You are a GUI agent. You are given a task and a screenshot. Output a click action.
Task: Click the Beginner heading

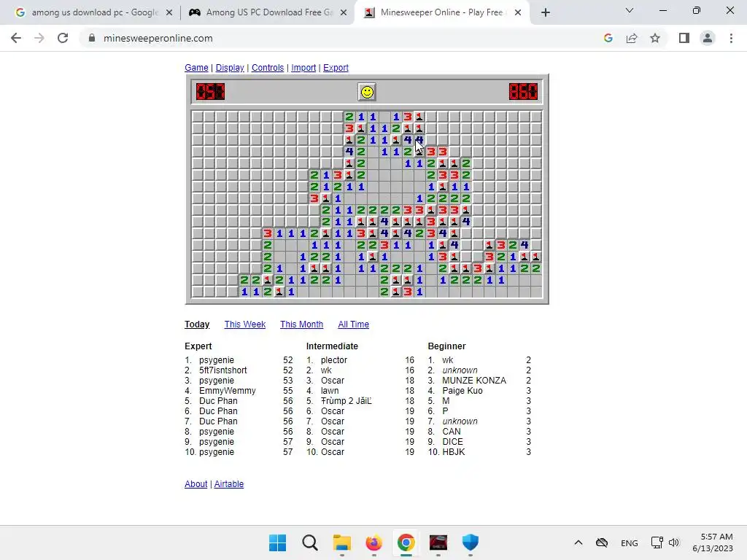tap(447, 346)
